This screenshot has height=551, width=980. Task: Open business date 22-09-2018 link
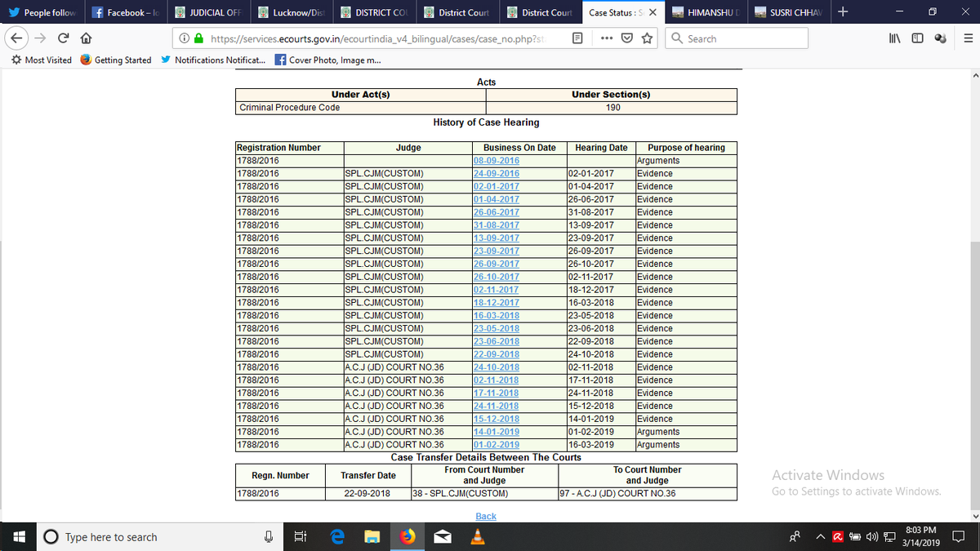point(497,354)
